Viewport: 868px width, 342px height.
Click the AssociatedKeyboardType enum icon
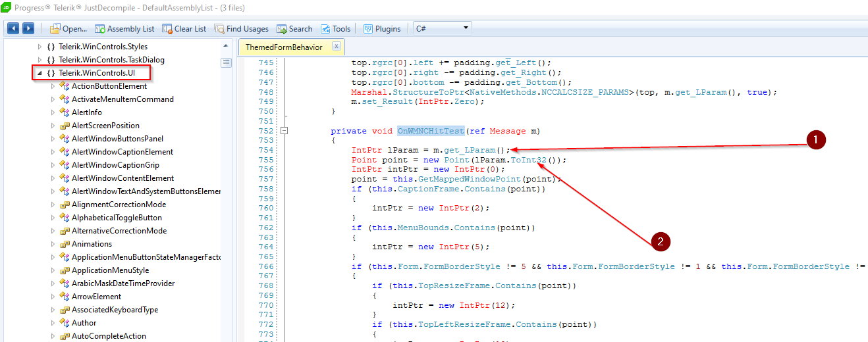pos(65,310)
